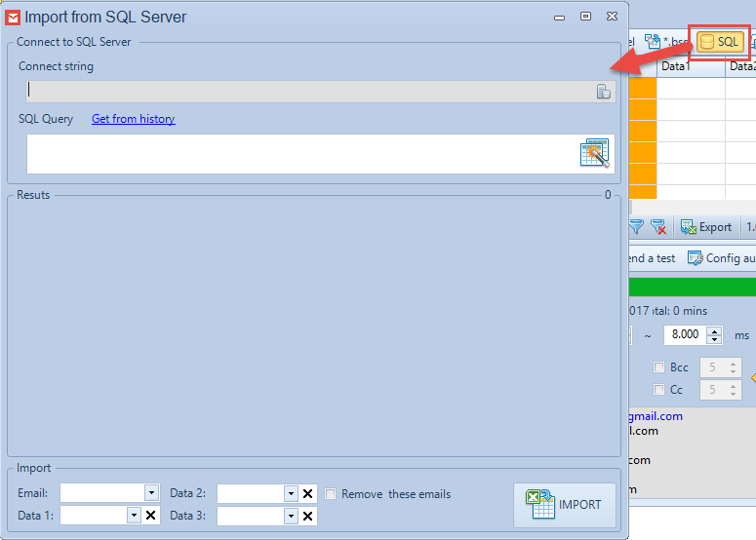The width and height of the screenshot is (756, 540).
Task: Minimize the Import from SQL Server dialog
Action: coord(559,18)
